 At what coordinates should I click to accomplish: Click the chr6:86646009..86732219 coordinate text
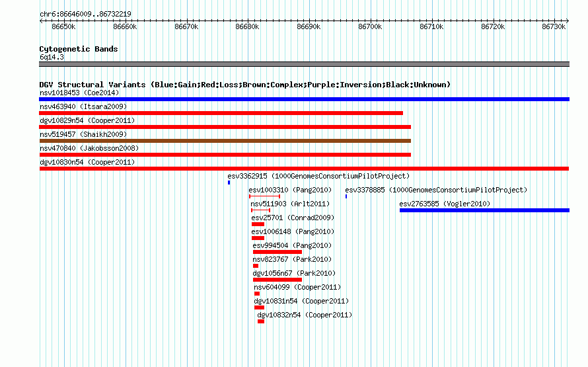tap(85, 14)
